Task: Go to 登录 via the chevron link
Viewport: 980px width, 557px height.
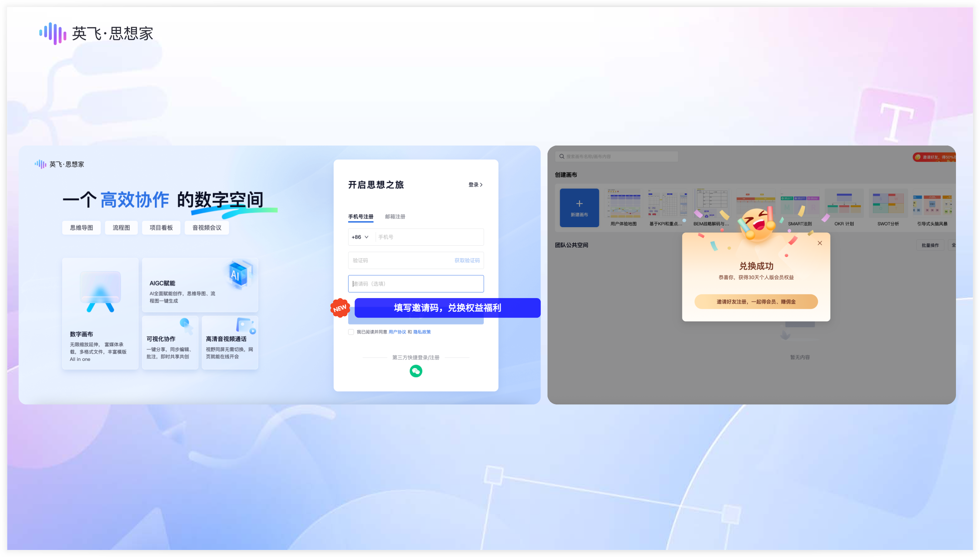Action: pos(475,184)
